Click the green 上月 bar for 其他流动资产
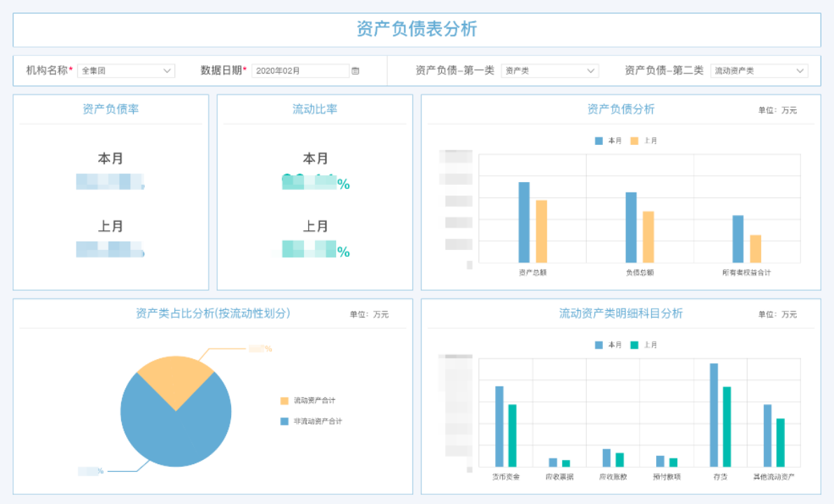 click(780, 442)
